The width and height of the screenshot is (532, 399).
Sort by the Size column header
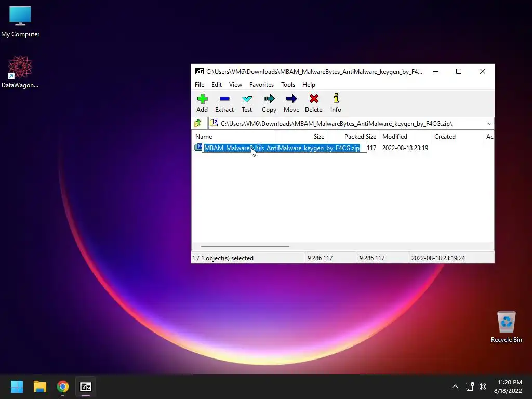[x=301, y=137]
